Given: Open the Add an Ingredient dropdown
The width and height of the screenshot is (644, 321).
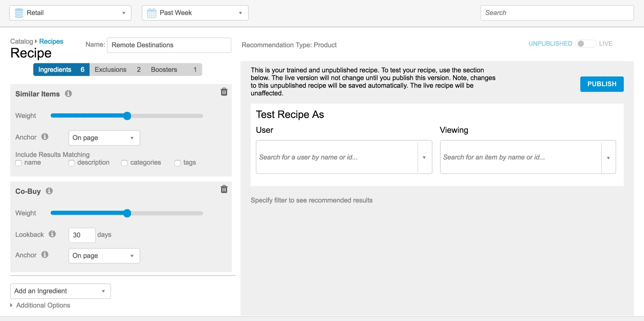Looking at the screenshot, I should pyautogui.click(x=60, y=291).
